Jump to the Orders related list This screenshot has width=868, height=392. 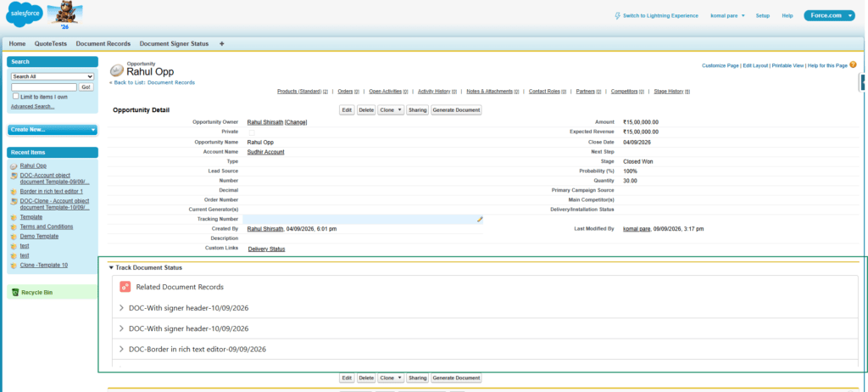tap(348, 91)
